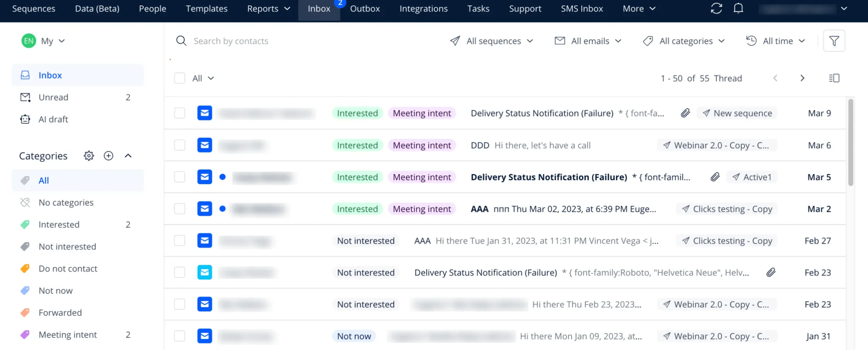The height and width of the screenshot is (350, 868).
Task: Tick the select-all threads checkbox
Action: pos(180,78)
